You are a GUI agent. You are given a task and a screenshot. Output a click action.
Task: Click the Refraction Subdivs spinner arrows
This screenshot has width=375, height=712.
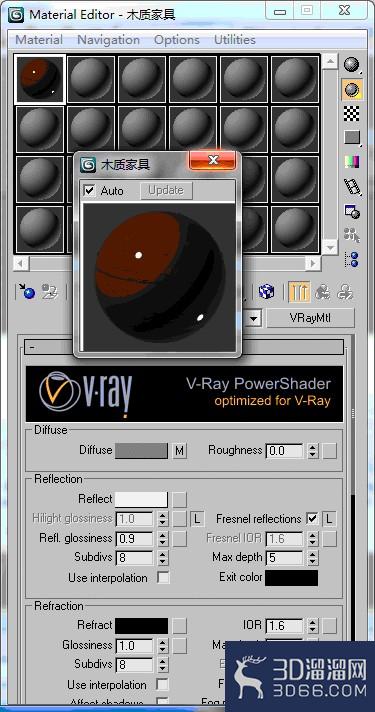[163, 665]
